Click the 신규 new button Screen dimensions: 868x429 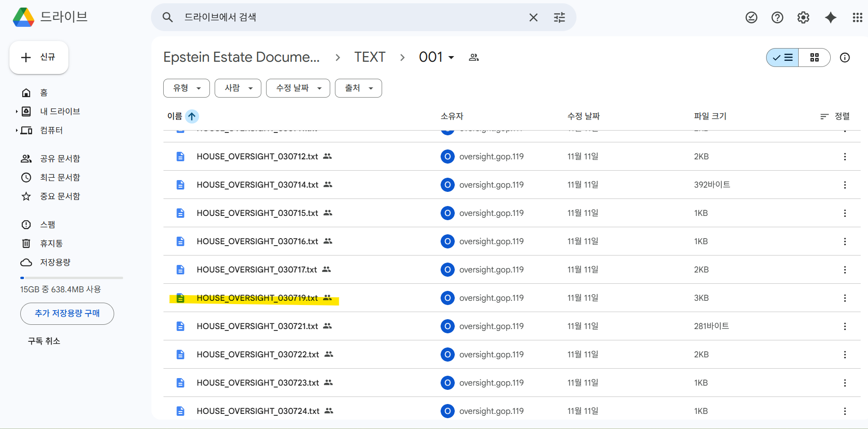pyautogui.click(x=39, y=58)
